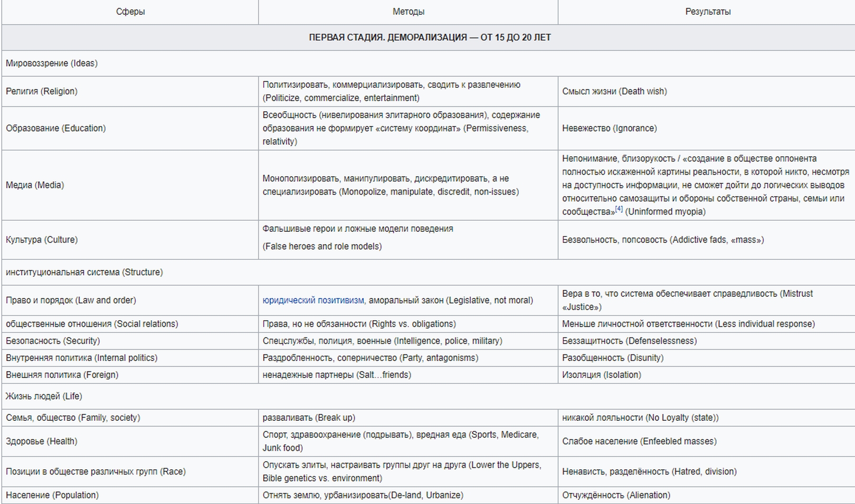Select the 'Религия (Religion)' cell
Image resolution: width=855 pixels, height=504 pixels.
point(41,91)
